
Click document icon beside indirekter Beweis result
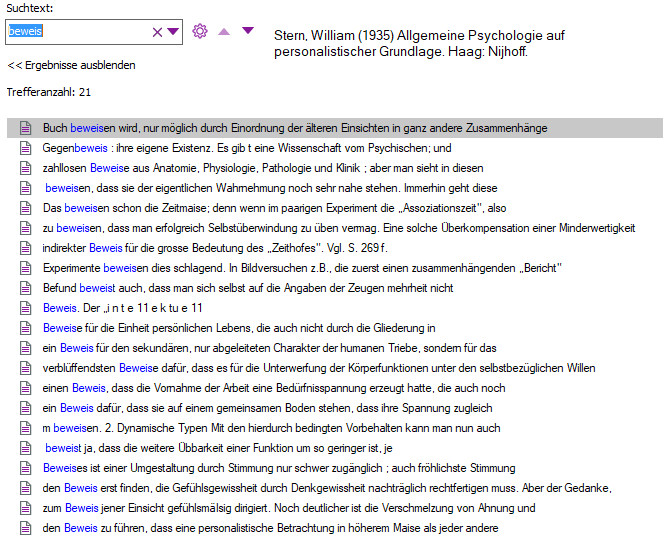coord(26,248)
